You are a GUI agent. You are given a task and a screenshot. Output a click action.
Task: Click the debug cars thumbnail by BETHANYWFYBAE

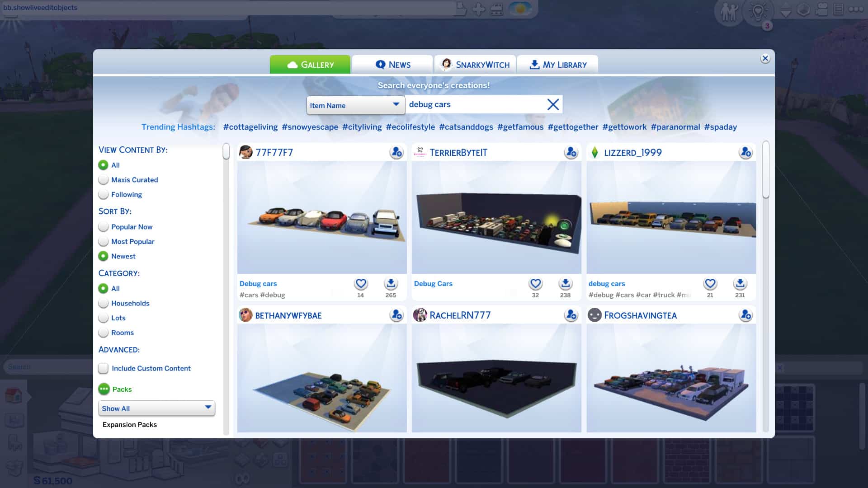(x=322, y=378)
